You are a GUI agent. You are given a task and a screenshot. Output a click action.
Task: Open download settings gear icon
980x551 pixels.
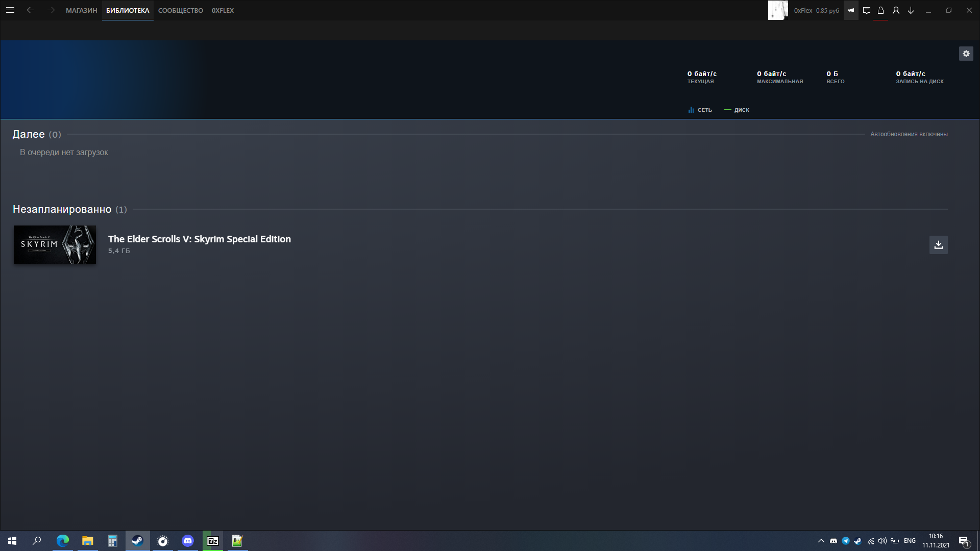click(x=966, y=54)
